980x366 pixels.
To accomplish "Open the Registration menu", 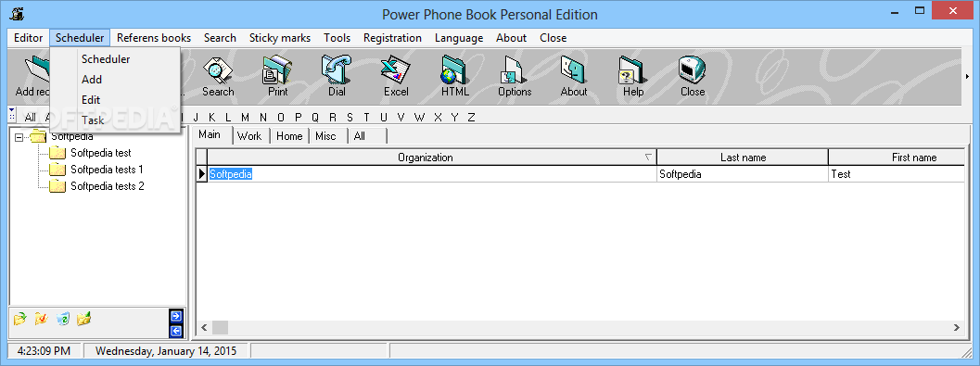I will point(392,38).
